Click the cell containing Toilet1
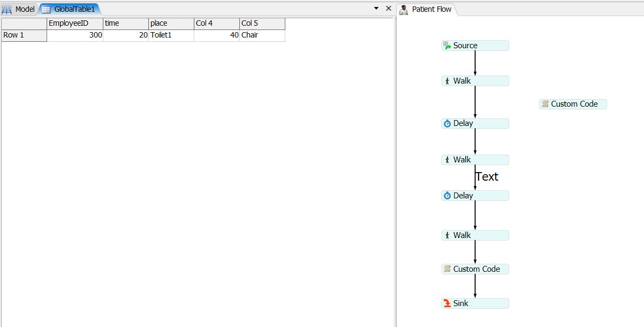 point(171,35)
